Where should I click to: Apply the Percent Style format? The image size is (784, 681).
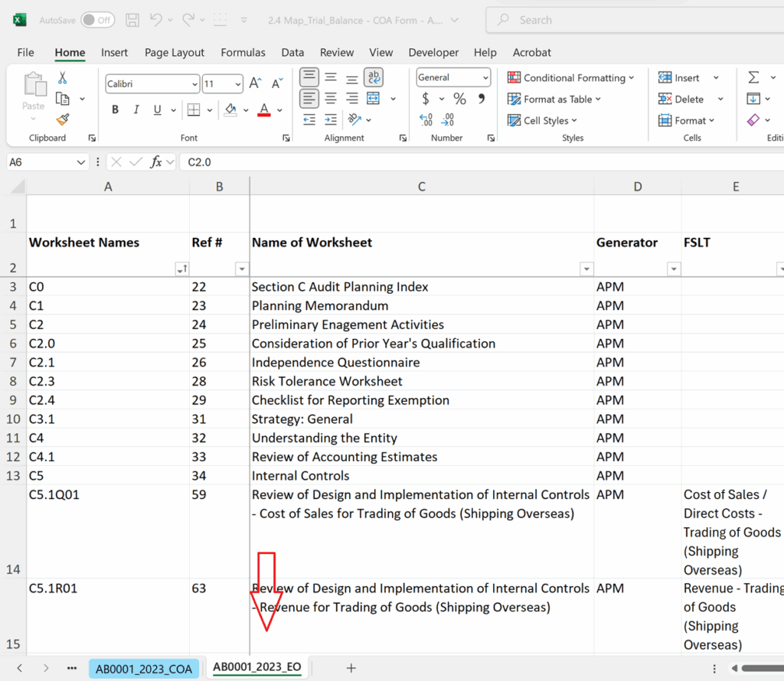pyautogui.click(x=459, y=98)
